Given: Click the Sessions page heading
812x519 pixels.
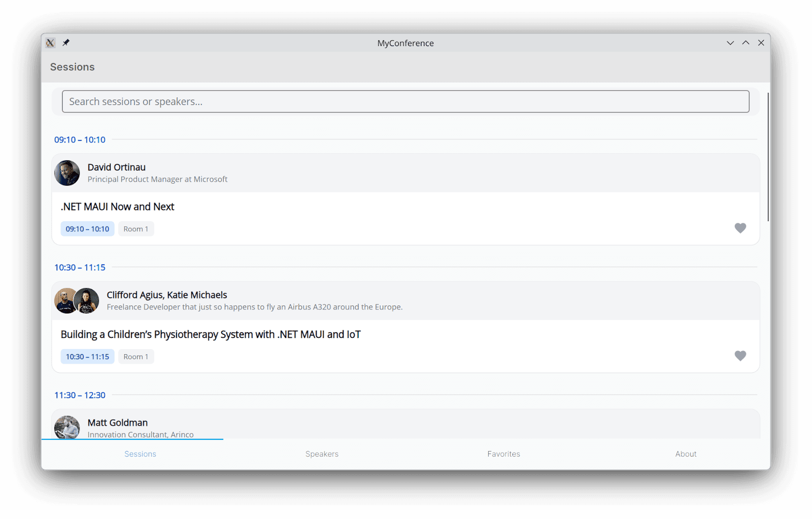Looking at the screenshot, I should click(x=72, y=67).
